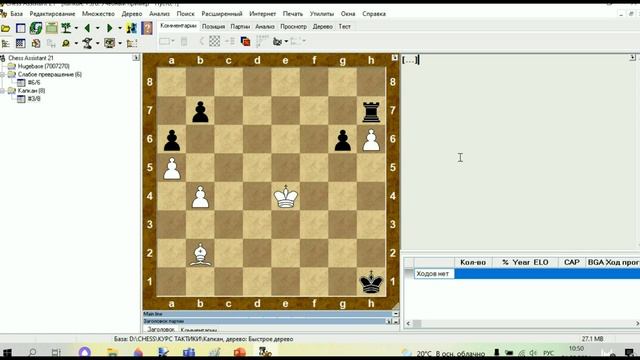640x360 pixels.
Task: Click the green swirl refresh icon
Action: (36, 28)
